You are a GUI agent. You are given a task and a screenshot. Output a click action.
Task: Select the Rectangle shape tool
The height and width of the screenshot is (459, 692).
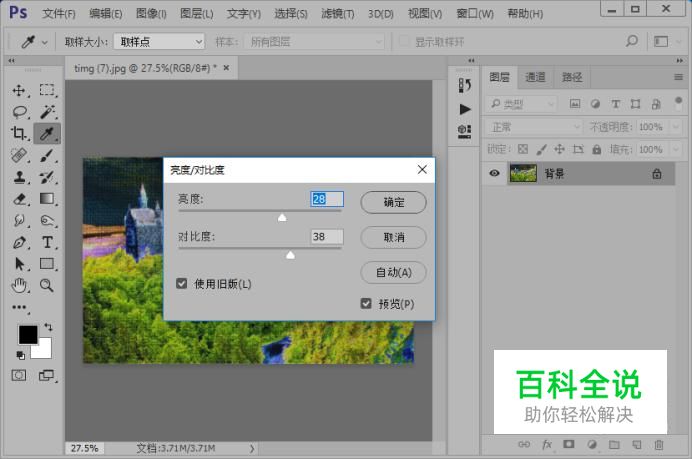(47, 263)
